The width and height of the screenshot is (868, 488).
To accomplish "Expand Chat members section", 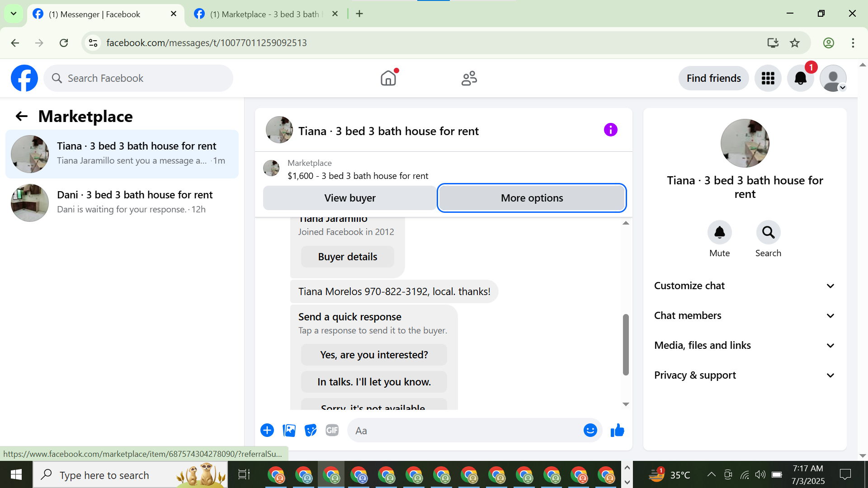I will [745, 315].
